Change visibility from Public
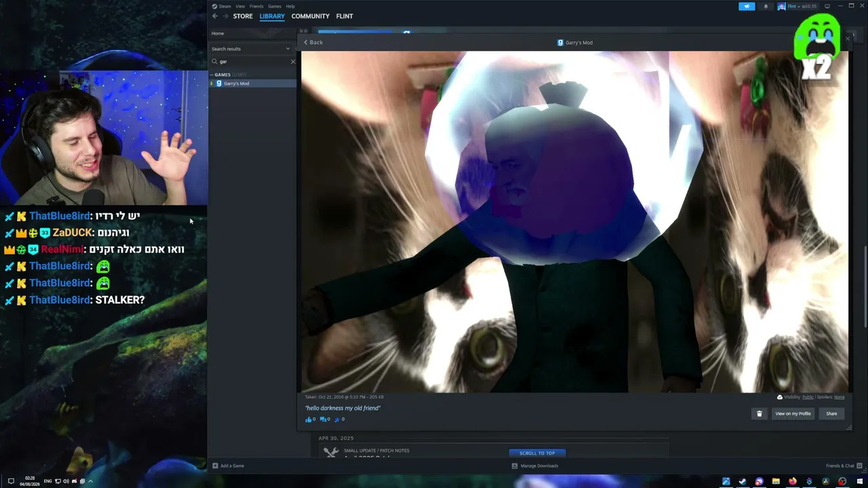This screenshot has width=868, height=488. [808, 397]
